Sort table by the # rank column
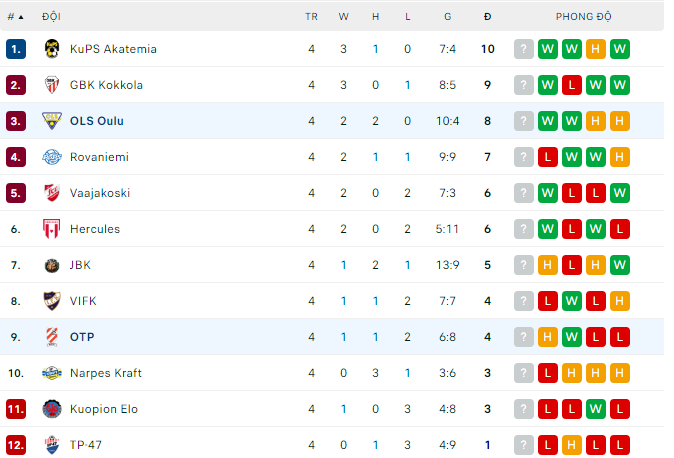The width and height of the screenshot is (674, 458). click(x=15, y=17)
